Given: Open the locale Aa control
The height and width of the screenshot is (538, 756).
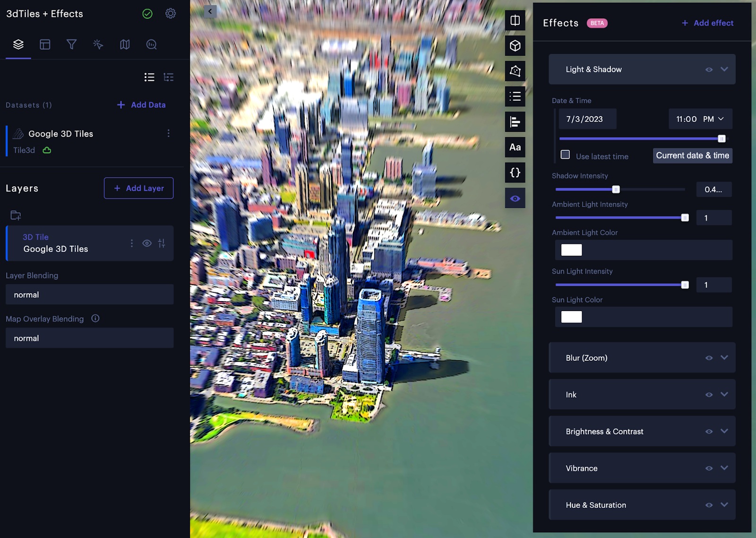Looking at the screenshot, I should pyautogui.click(x=515, y=147).
